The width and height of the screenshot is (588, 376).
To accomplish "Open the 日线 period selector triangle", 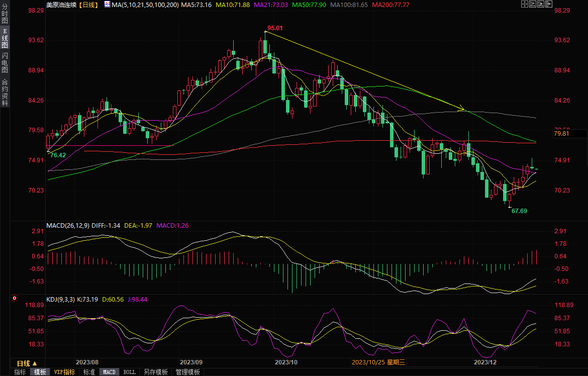I will (x=35, y=363).
